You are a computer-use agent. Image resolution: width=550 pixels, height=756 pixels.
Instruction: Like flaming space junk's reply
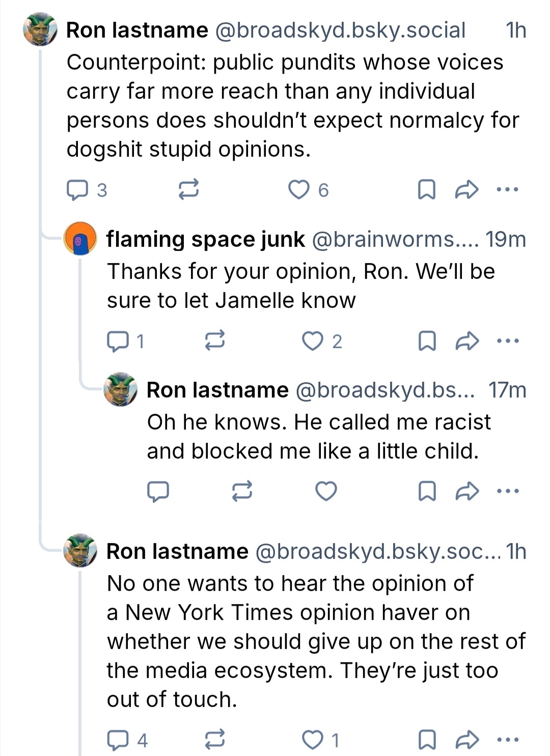click(313, 341)
